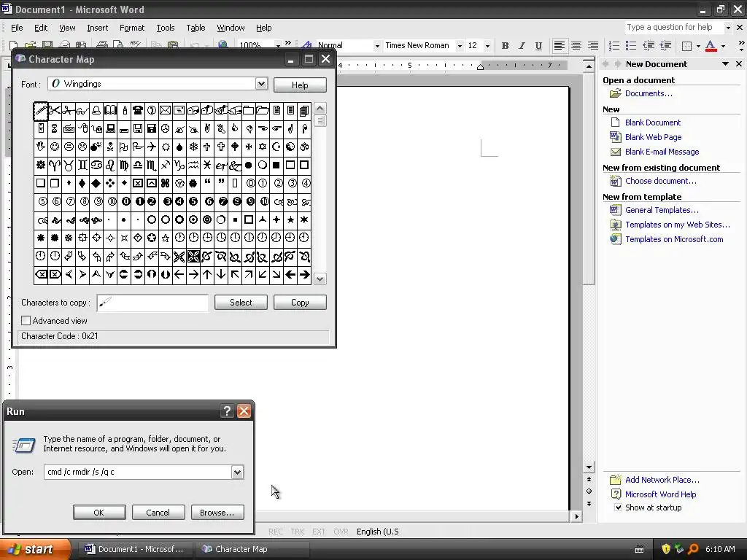Click the security shield tray icon

[x=666, y=549]
